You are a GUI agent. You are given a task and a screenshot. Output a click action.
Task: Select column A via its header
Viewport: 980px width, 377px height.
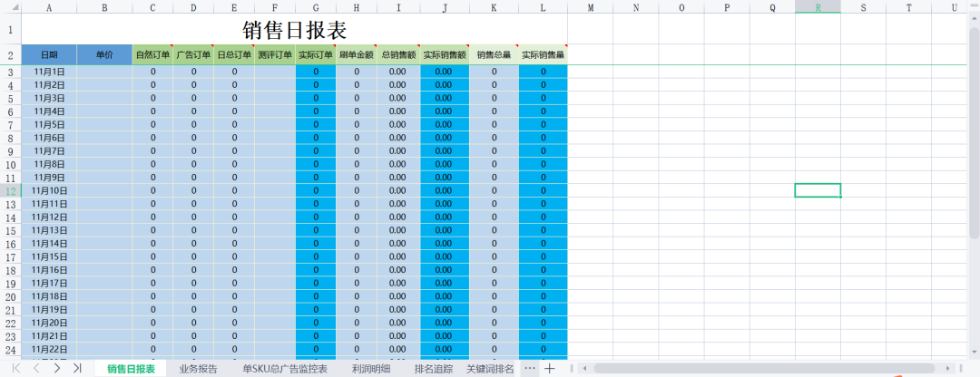pyautogui.click(x=49, y=7)
